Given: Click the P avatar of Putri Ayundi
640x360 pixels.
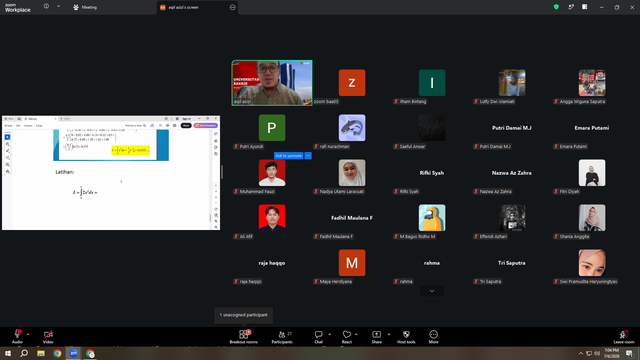Looking at the screenshot, I should [x=272, y=128].
